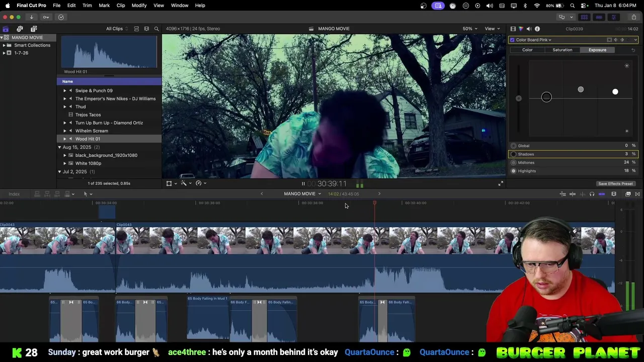Disable the Color Board Pink checkbox

(x=512, y=40)
